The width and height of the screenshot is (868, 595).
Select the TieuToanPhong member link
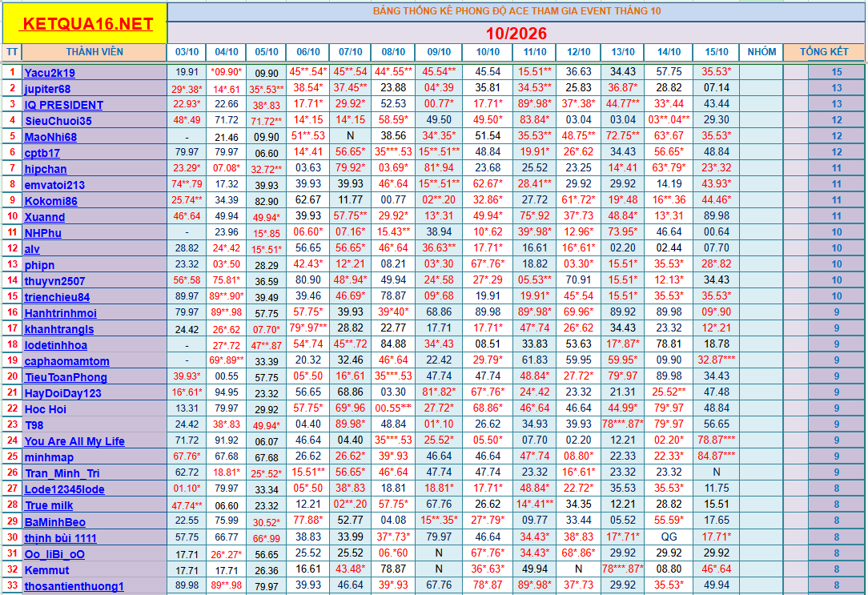[x=66, y=377]
